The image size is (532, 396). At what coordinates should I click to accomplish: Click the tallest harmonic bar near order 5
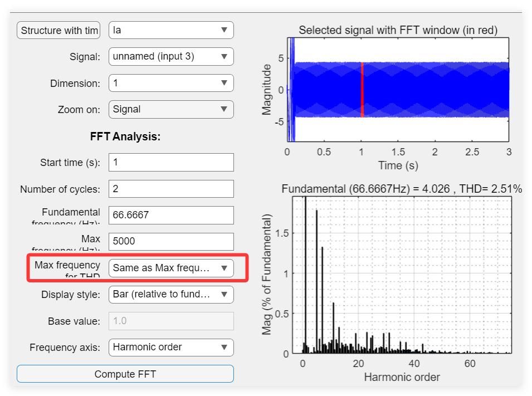point(317,282)
